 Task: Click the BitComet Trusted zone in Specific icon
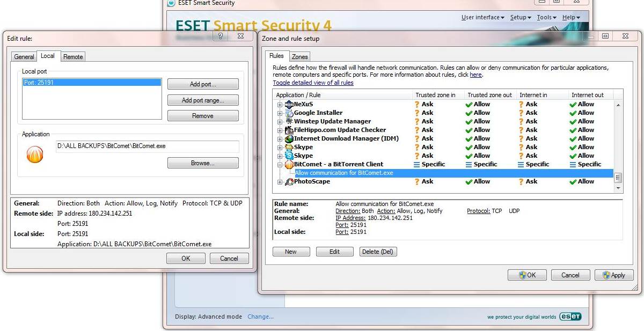click(x=417, y=164)
